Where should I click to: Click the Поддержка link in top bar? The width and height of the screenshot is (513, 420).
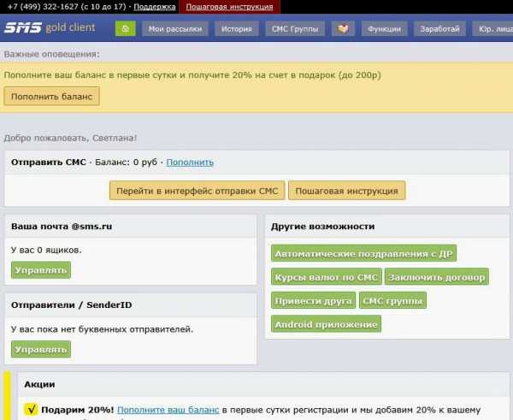[x=155, y=6]
